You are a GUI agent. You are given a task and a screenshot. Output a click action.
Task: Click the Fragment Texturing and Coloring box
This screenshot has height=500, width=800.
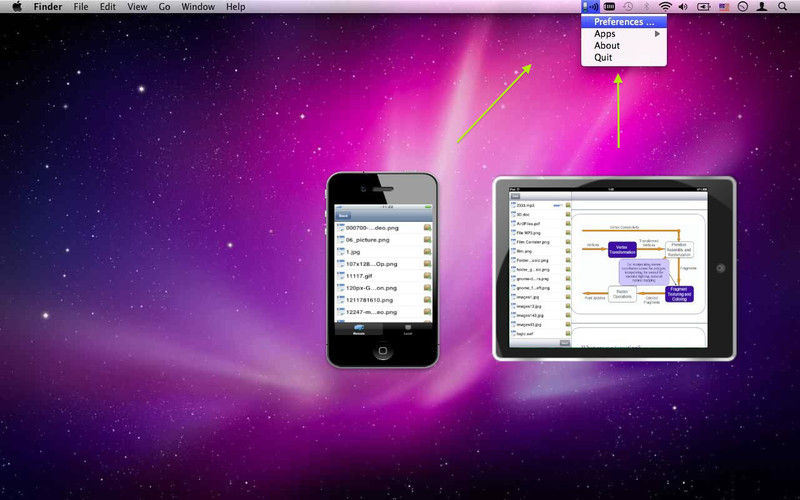click(679, 294)
